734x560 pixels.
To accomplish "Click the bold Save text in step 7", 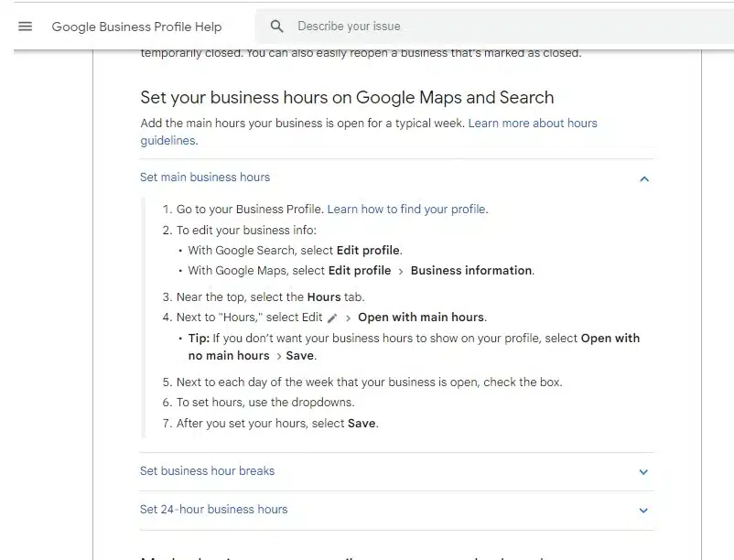I will 362,424.
